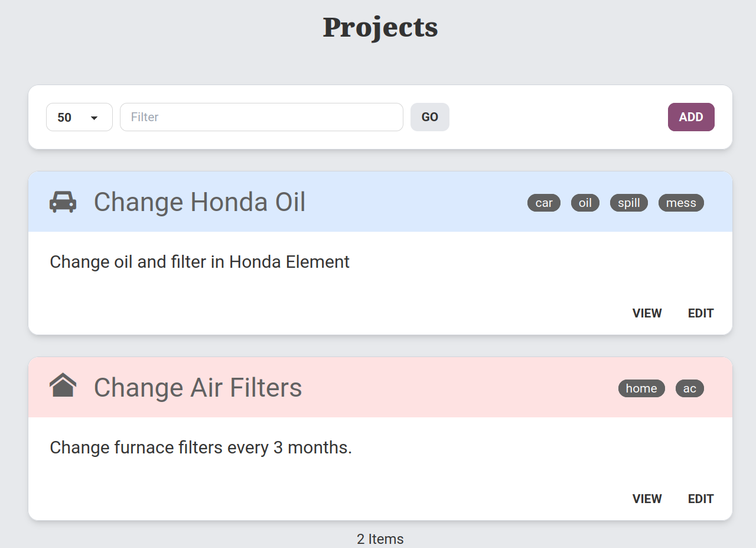Choose the "spill" tag
The height and width of the screenshot is (548, 756).
pyautogui.click(x=628, y=203)
